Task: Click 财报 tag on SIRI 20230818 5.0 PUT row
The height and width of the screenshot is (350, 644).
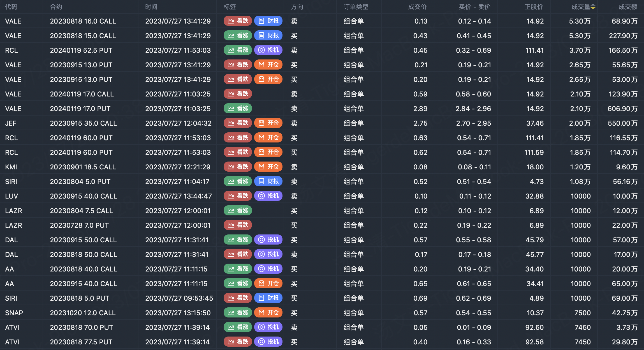Action: click(268, 298)
